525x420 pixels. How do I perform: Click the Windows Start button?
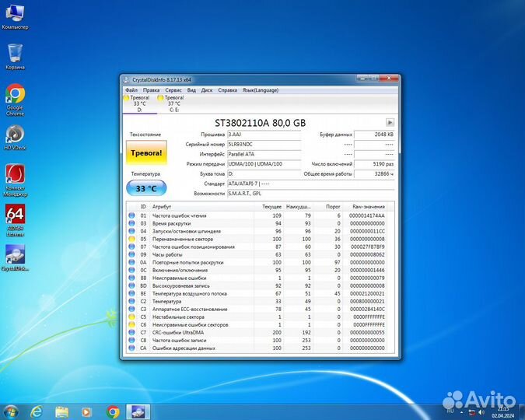point(11,411)
